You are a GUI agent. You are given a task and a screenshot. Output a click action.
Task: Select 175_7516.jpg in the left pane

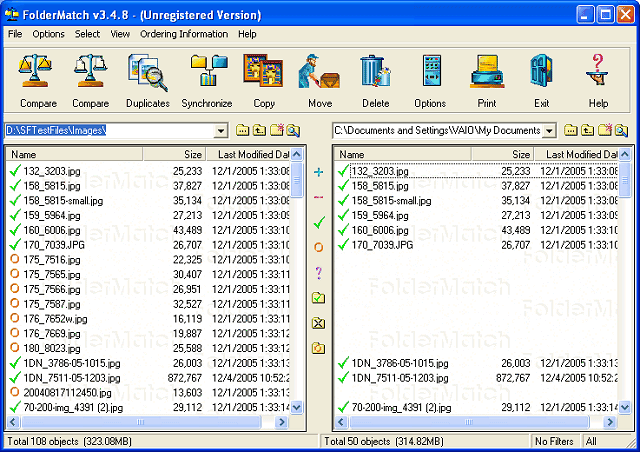(x=149, y=259)
